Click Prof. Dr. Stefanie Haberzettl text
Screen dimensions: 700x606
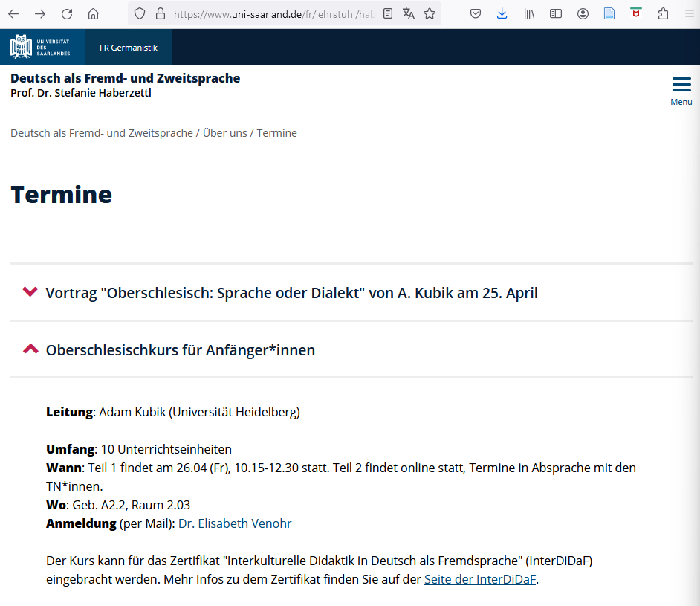[x=81, y=93]
